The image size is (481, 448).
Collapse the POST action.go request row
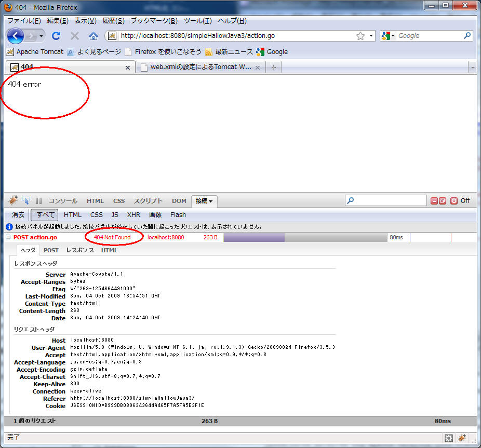(x=8, y=237)
